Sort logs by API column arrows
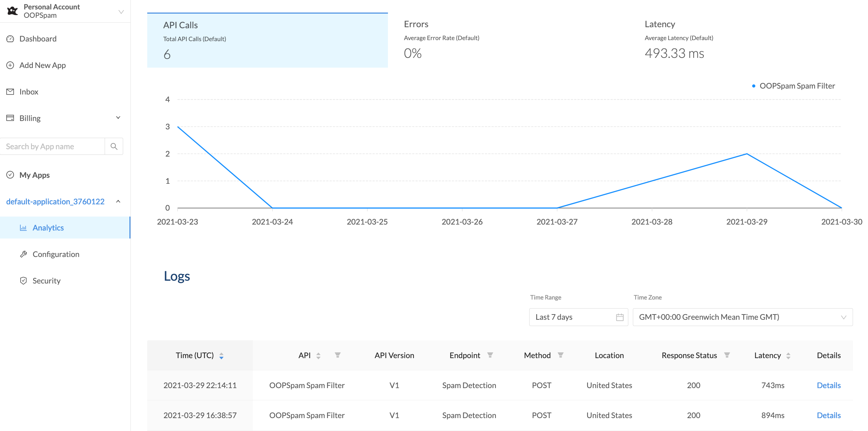The height and width of the screenshot is (431, 868). point(318,356)
